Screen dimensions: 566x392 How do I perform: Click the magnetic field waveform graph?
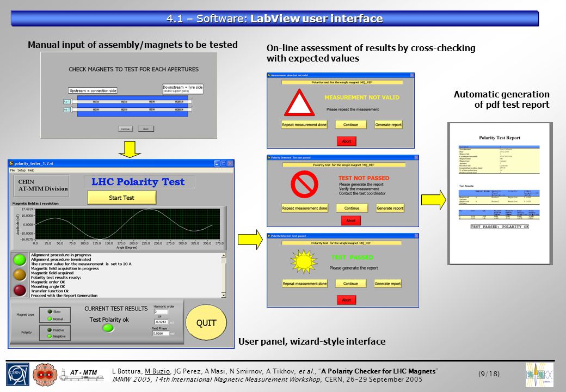[127, 224]
